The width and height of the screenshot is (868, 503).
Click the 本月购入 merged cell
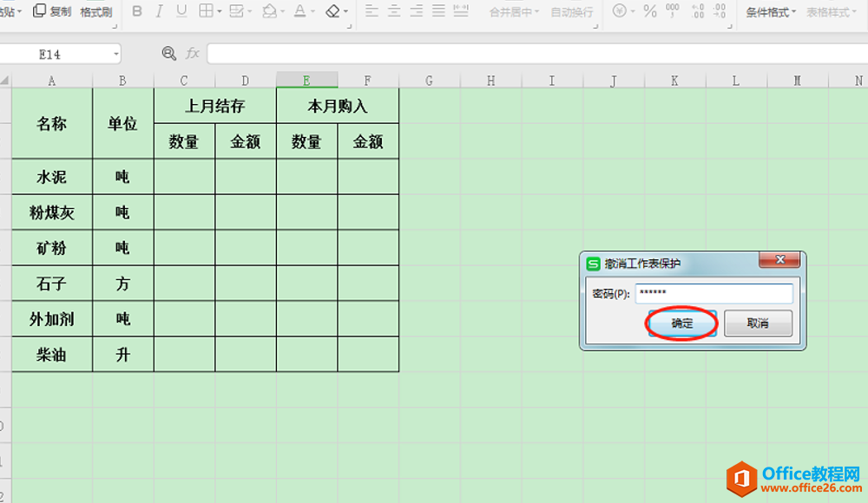coord(338,106)
